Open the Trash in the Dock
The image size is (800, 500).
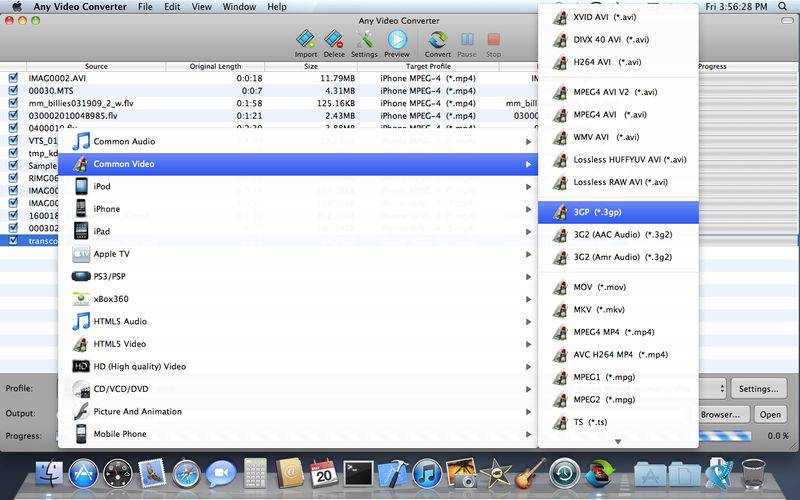tap(754, 473)
